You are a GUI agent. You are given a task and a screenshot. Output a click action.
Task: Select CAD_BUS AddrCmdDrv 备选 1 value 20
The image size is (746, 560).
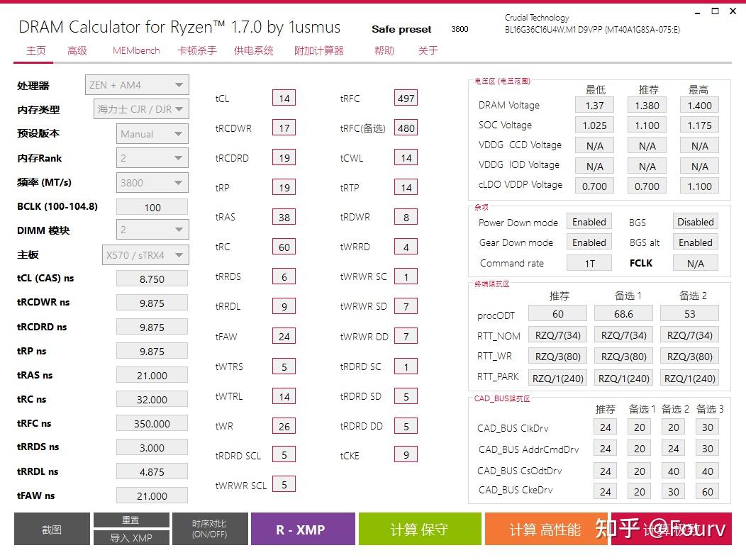click(x=640, y=449)
